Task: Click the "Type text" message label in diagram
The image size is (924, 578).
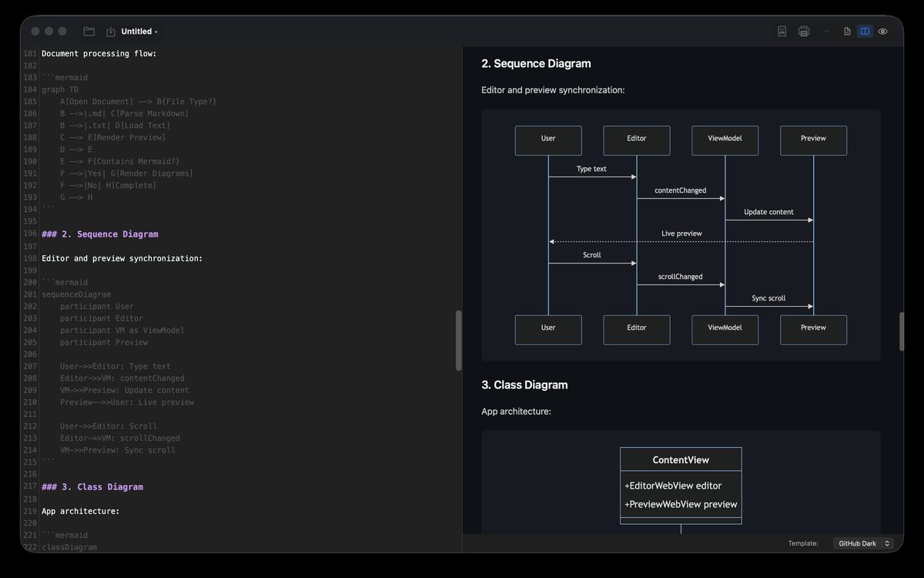Action: (591, 169)
